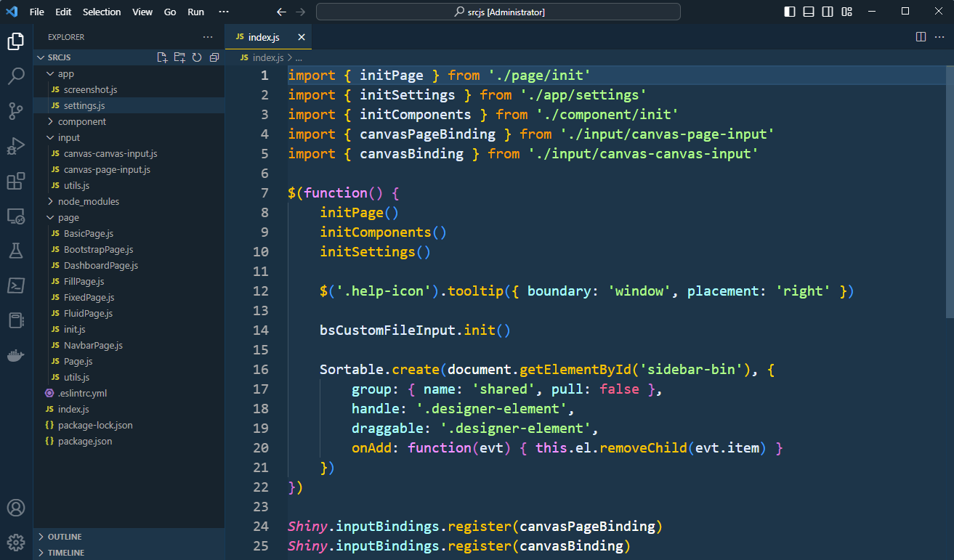Open the Run and Debug view
Viewport: 954px width, 560px height.
pos(16,146)
